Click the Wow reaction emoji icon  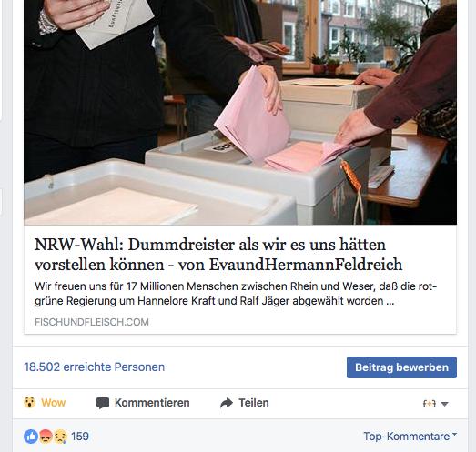30,403
